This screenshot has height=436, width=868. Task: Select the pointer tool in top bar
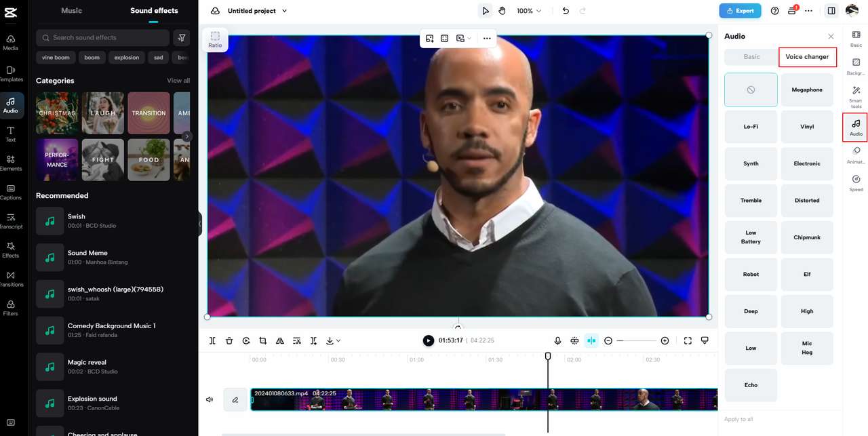point(485,11)
